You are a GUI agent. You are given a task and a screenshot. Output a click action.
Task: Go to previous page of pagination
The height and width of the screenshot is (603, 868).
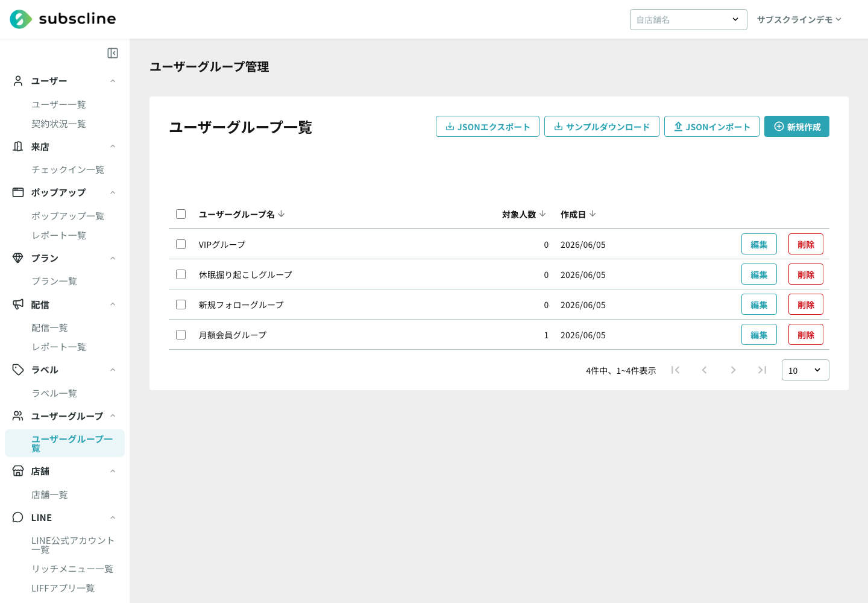(704, 370)
